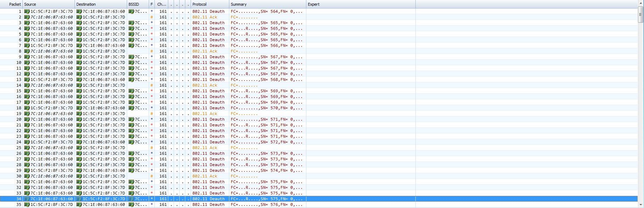This screenshot has width=644, height=208.
Task: Click the source node icon in packet 35
Action: [x=27, y=204]
